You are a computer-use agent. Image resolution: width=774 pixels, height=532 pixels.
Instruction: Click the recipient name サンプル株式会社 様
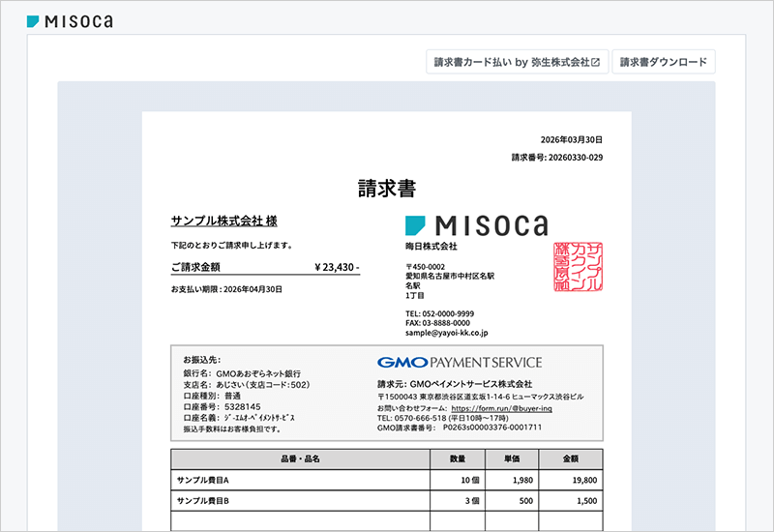(223, 221)
